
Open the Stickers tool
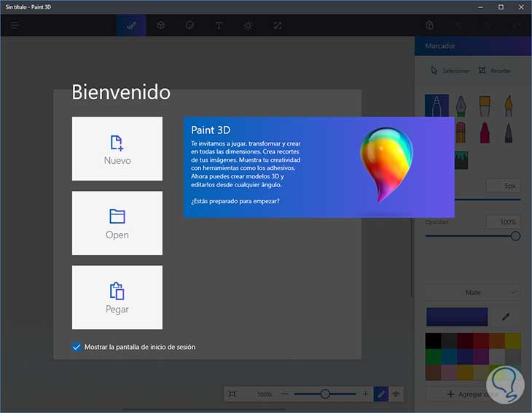click(x=189, y=25)
